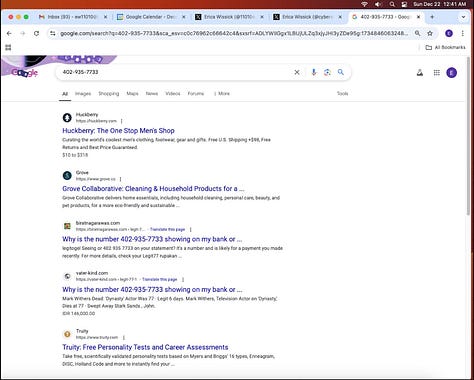Translate the vater-kind.com page
Image resolution: width=474 pixels, height=380 pixels.
coord(160,279)
